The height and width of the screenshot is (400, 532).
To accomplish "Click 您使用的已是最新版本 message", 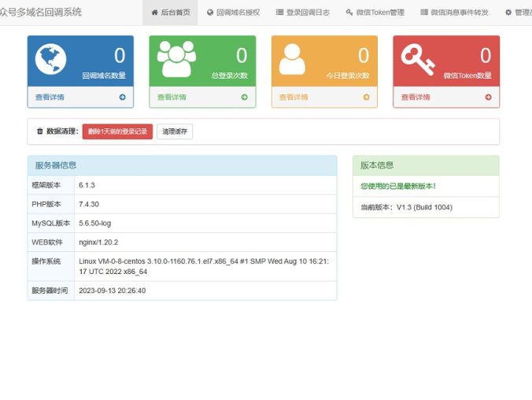I will click(398, 186).
